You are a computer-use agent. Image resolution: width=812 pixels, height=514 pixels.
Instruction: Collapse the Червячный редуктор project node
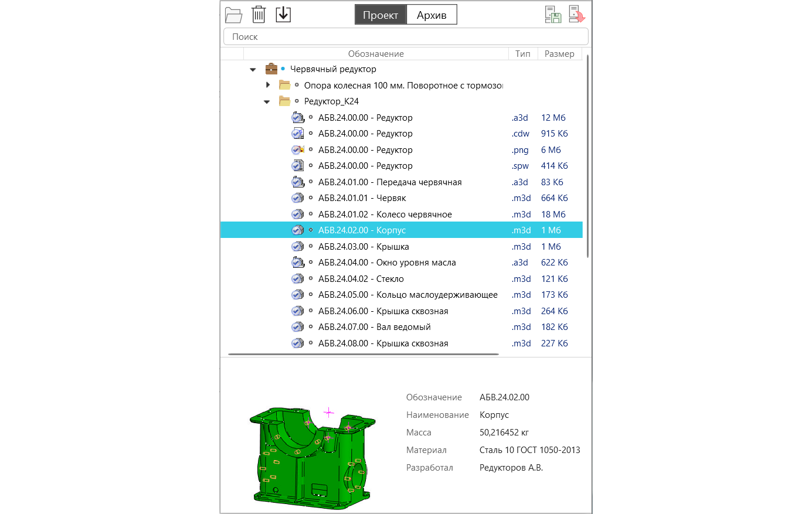253,70
